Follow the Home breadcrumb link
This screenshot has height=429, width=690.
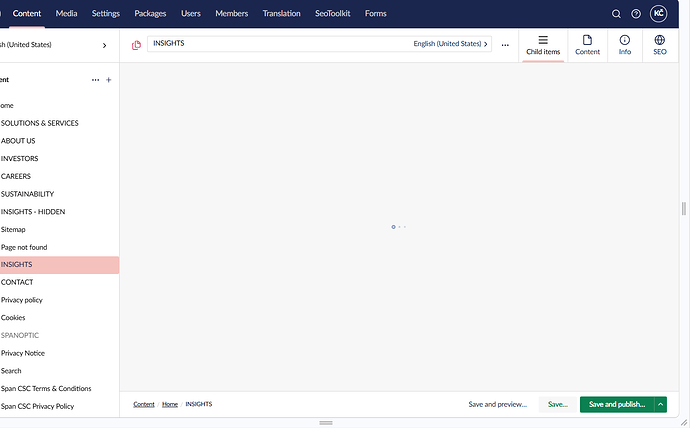170,404
